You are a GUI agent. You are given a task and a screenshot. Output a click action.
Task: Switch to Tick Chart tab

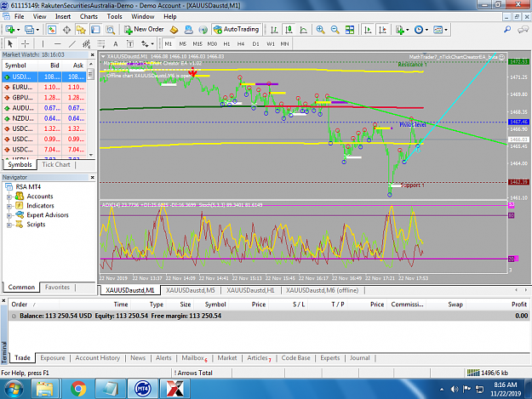(x=56, y=164)
